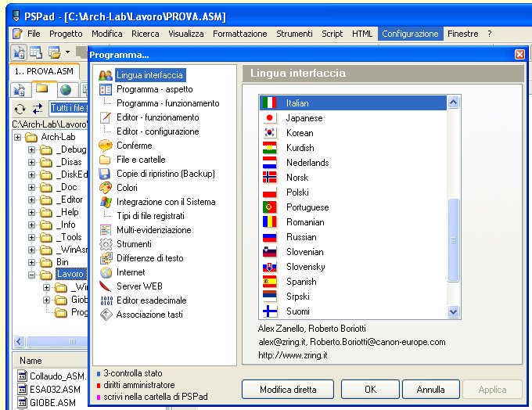The height and width of the screenshot is (410, 532).
Task: Click the Editor - funzionamento pencil icon
Action: (x=106, y=117)
